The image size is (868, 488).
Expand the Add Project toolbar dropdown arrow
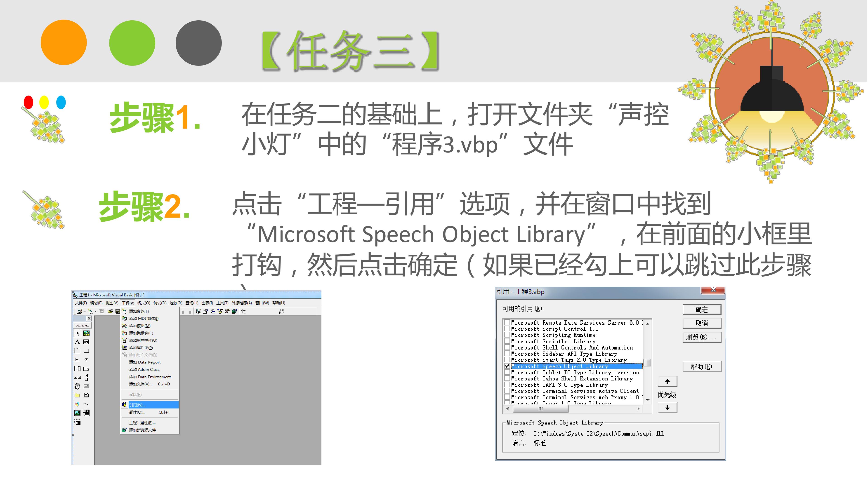click(85, 312)
